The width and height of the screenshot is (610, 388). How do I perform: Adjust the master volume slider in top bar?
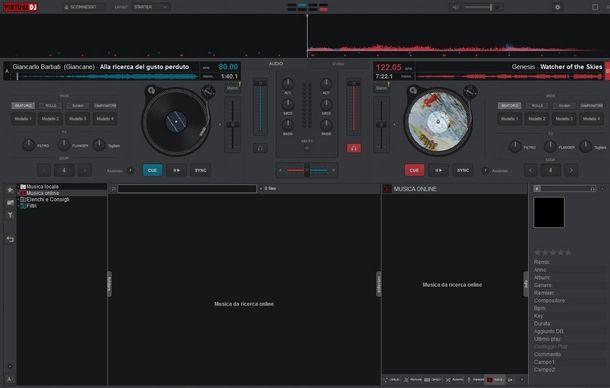479,7
